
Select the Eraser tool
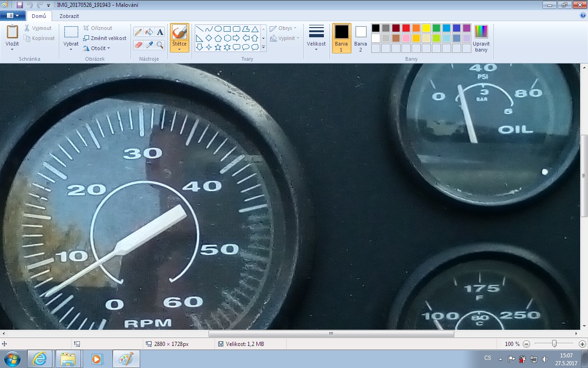pyautogui.click(x=138, y=45)
